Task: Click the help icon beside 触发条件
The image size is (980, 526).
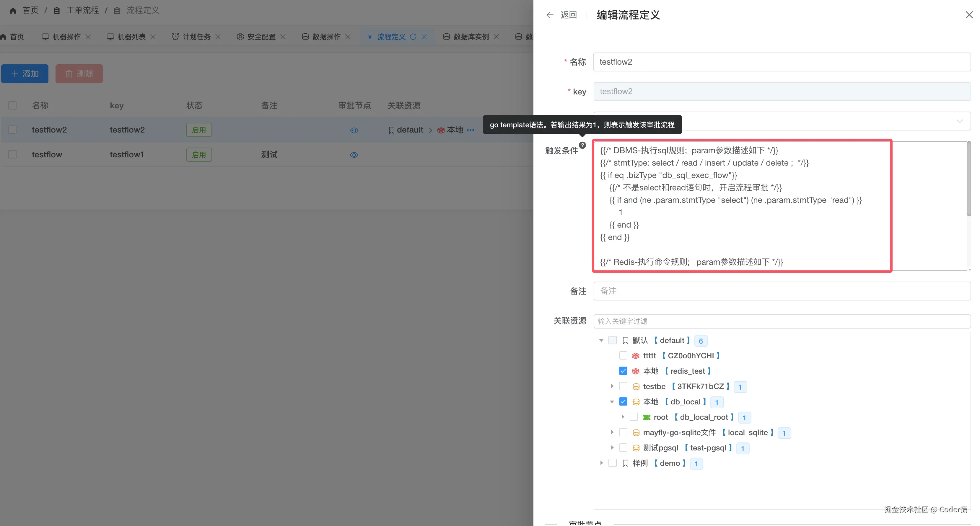Action: [582, 145]
